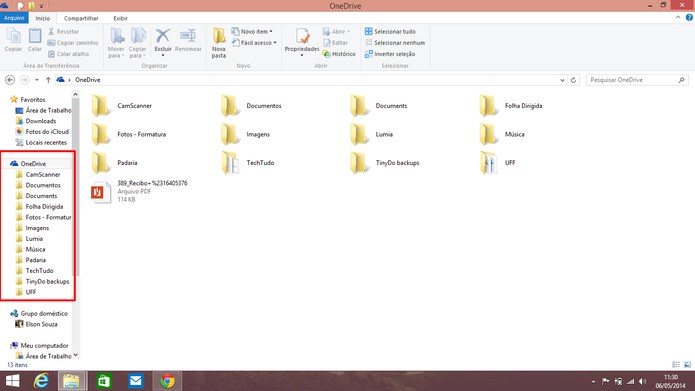This screenshot has width=695, height=391.
Task: Click Selecionar tudo
Action: click(390, 31)
